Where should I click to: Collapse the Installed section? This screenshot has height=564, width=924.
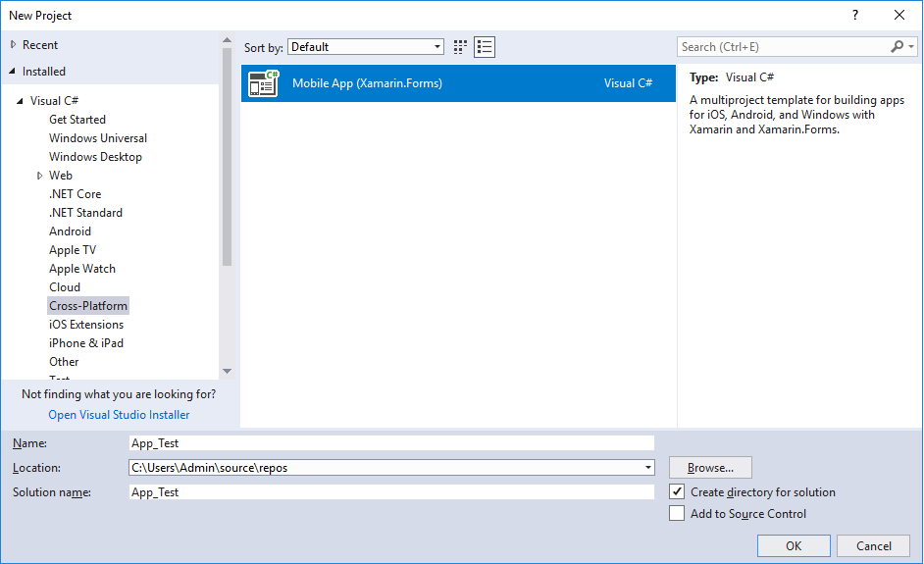pyautogui.click(x=13, y=71)
